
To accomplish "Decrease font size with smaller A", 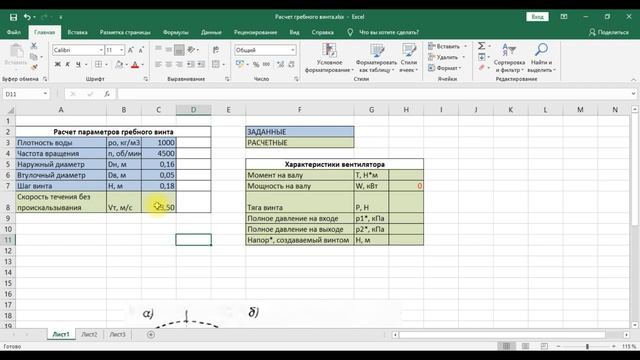I will coord(141,50).
